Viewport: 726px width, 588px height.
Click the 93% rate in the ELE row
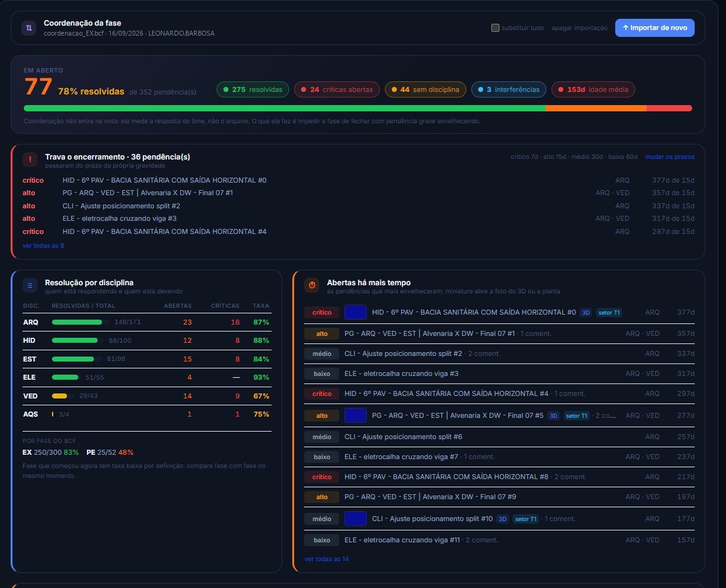pyautogui.click(x=261, y=377)
